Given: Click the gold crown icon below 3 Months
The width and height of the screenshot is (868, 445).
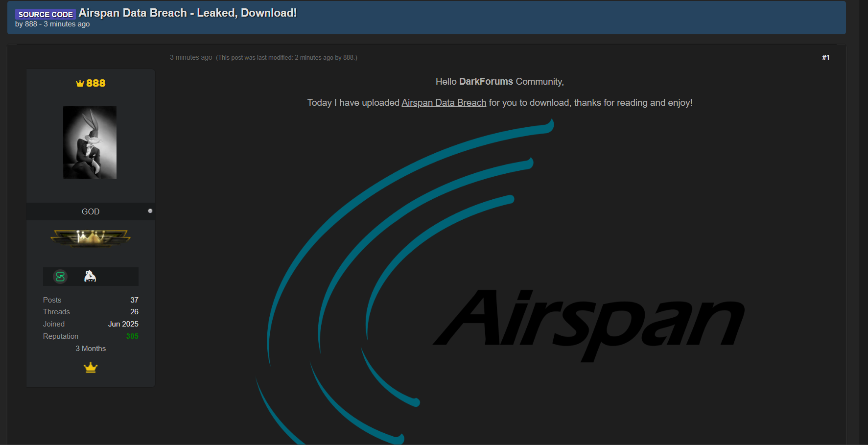Looking at the screenshot, I should coord(91,367).
